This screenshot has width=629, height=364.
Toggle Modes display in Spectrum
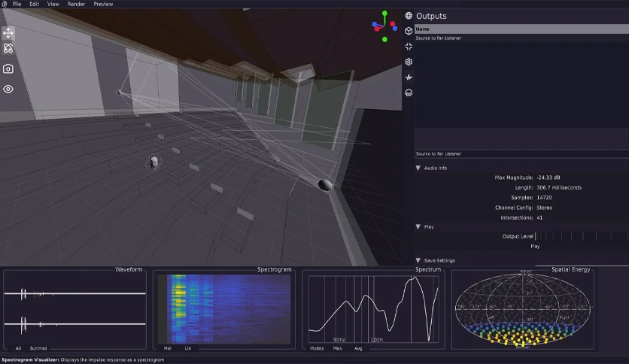coord(317,348)
